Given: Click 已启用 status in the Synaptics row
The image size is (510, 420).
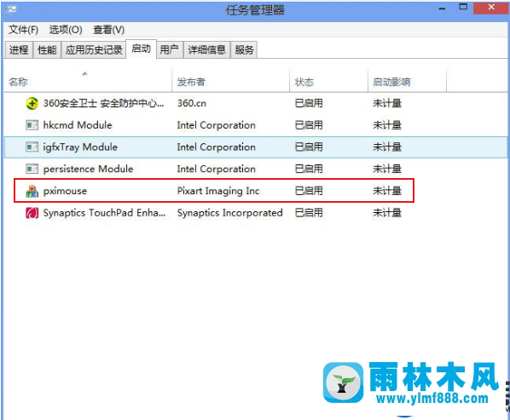Looking at the screenshot, I should click(x=309, y=213).
